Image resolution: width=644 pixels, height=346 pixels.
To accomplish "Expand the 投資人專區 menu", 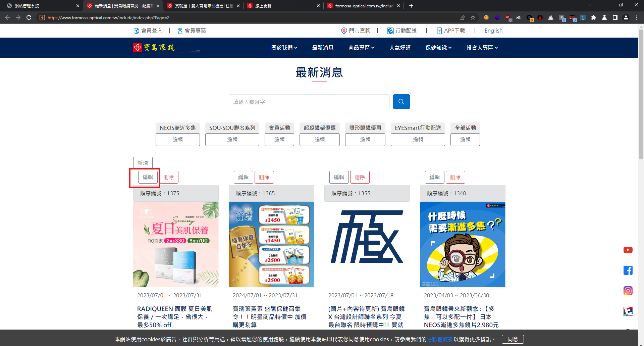I will (x=482, y=48).
